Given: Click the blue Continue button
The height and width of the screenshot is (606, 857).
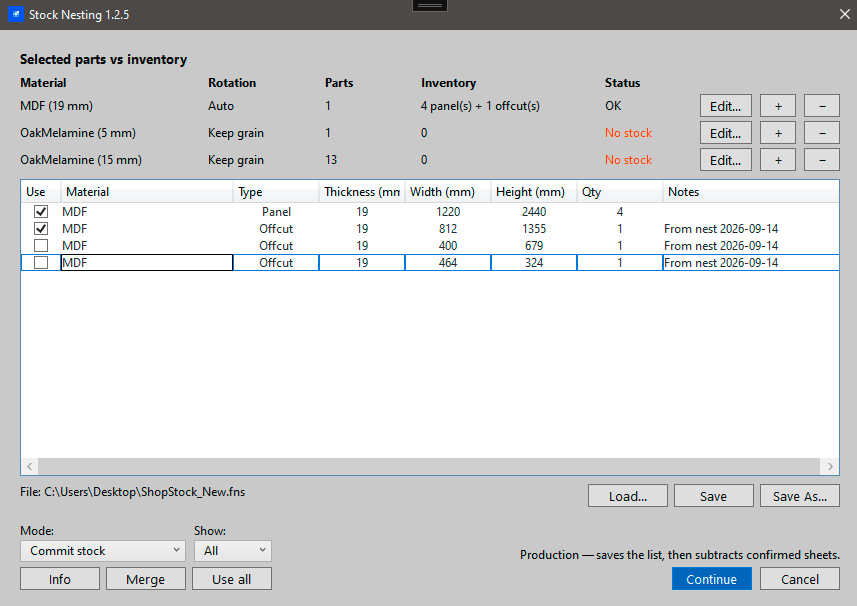Looking at the screenshot, I should point(712,579).
